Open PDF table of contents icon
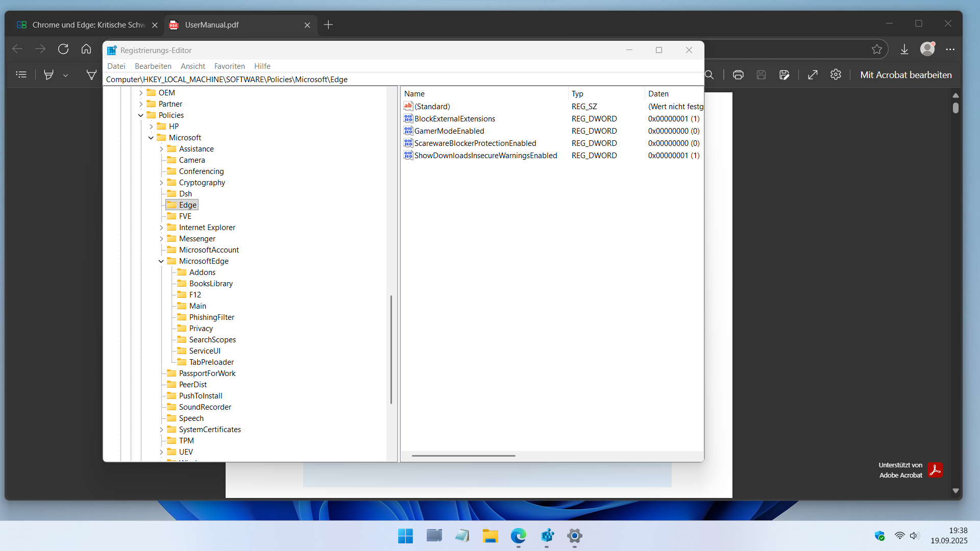Image resolution: width=980 pixels, height=551 pixels. pos(21,75)
